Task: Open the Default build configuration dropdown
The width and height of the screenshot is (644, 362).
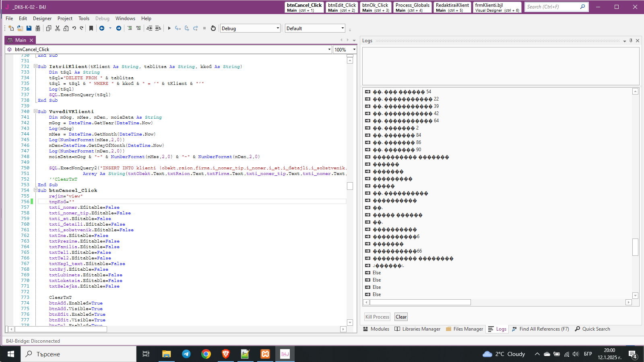Action: point(315,28)
